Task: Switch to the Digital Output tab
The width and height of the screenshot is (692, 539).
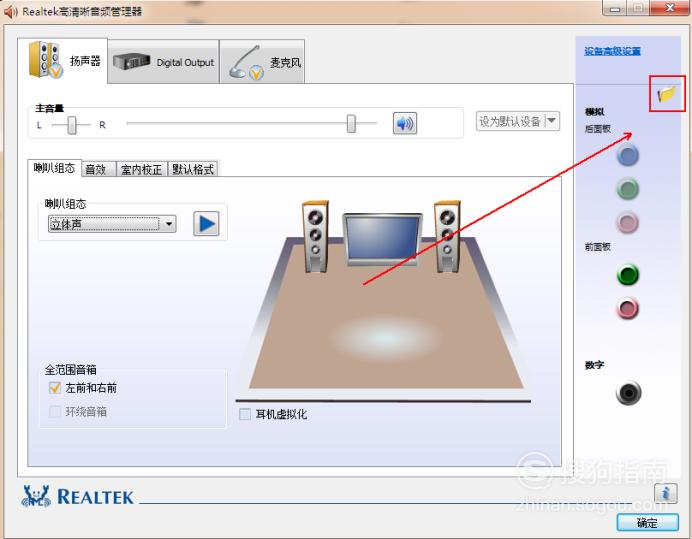Action: point(163,62)
